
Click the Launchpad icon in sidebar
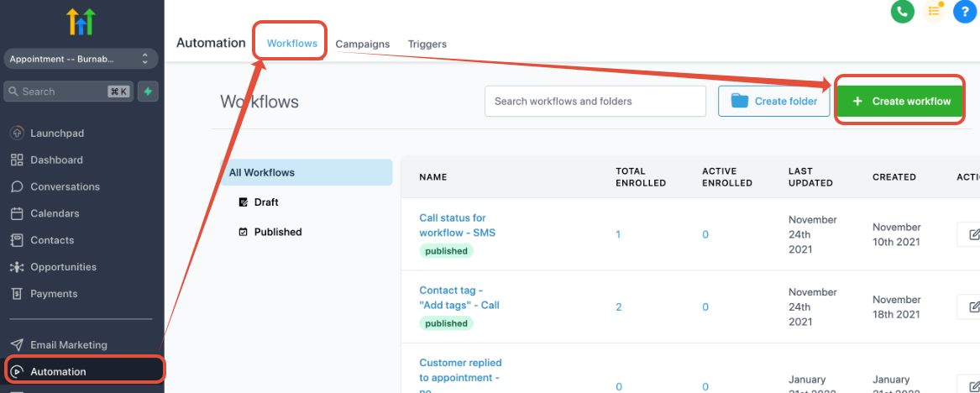click(x=17, y=133)
